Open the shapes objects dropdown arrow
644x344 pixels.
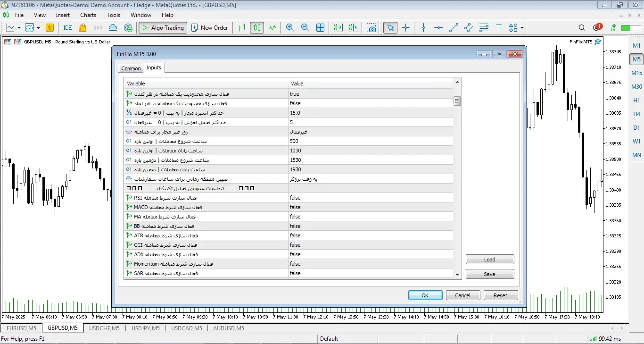tap(522, 28)
